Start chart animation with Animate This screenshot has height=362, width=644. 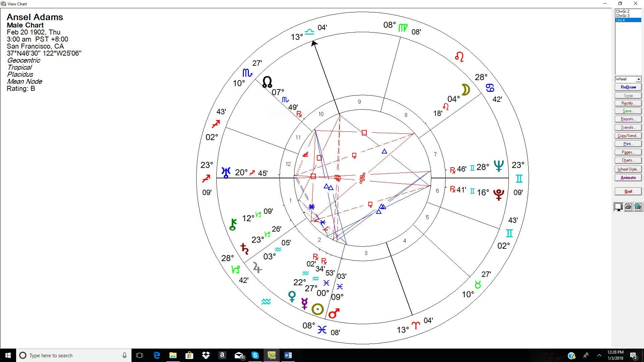pyautogui.click(x=628, y=178)
